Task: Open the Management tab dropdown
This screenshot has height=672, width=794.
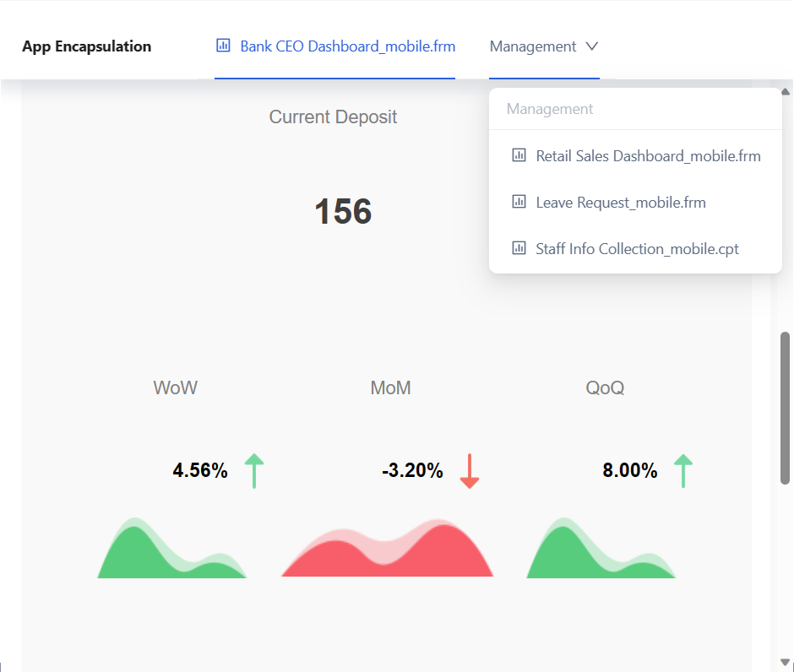Action: click(x=544, y=46)
